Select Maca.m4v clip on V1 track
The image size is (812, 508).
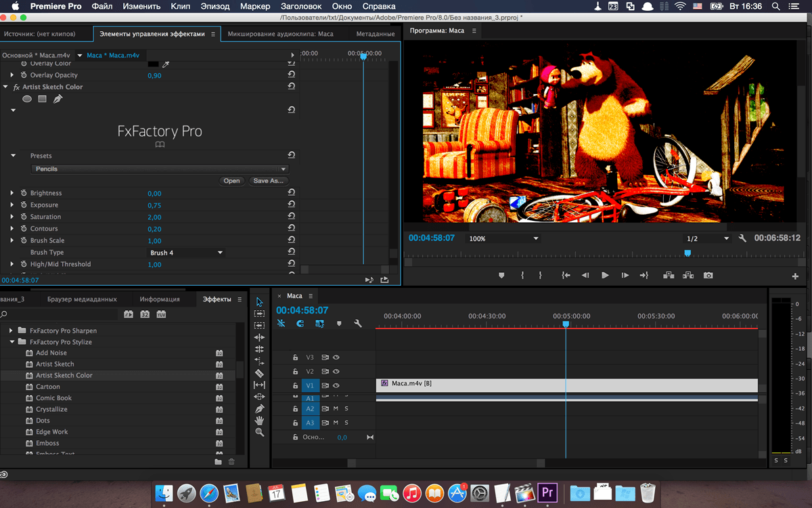coord(566,384)
